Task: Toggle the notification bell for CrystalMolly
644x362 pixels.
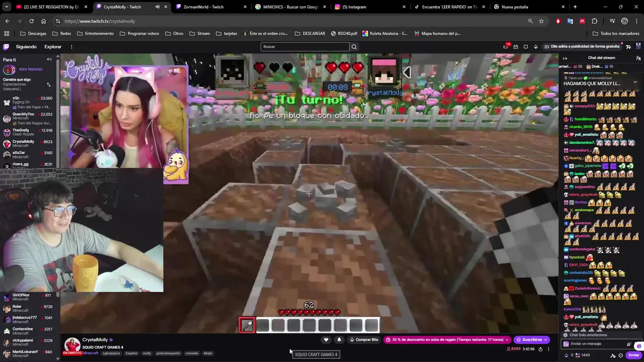Action: point(339,340)
